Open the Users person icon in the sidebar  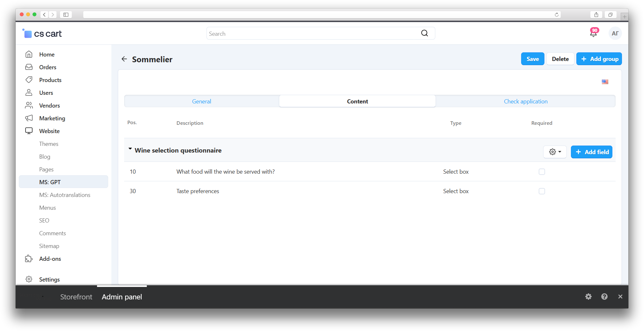[29, 93]
